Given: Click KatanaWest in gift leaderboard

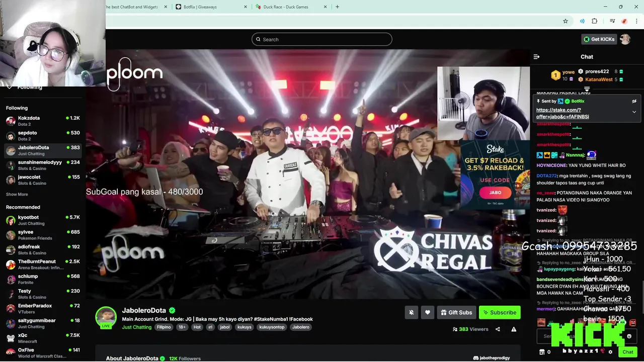Looking at the screenshot, I should pyautogui.click(x=599, y=79).
